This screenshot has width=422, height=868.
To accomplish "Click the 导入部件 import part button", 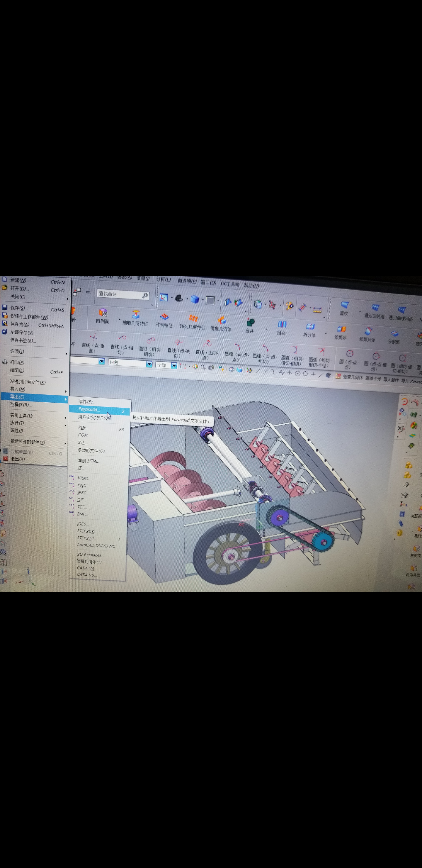I will click(x=391, y=380).
